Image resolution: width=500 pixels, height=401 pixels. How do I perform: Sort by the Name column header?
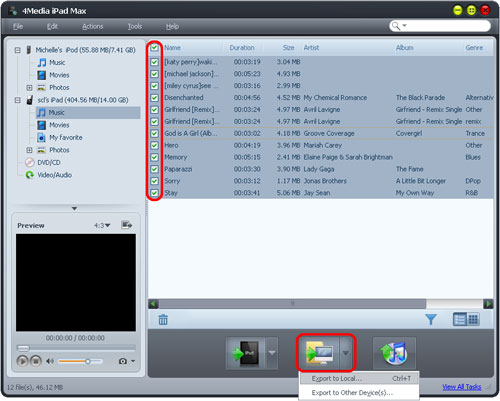pyautogui.click(x=172, y=48)
